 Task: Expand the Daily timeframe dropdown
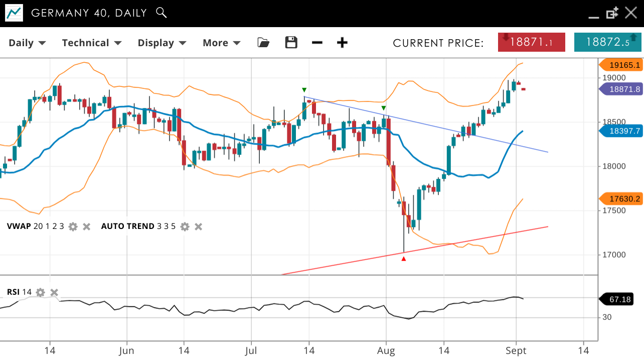coord(27,43)
